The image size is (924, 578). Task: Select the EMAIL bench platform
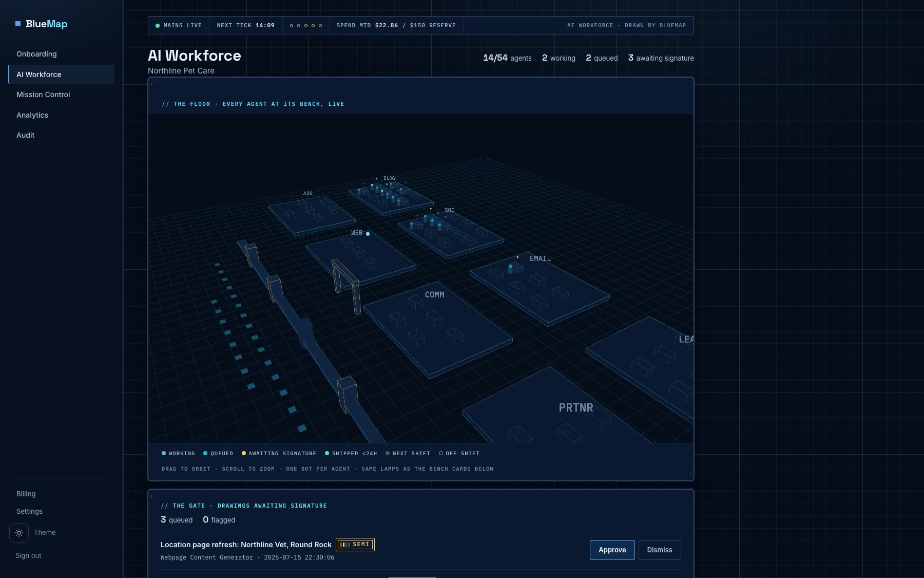pyautogui.click(x=540, y=289)
